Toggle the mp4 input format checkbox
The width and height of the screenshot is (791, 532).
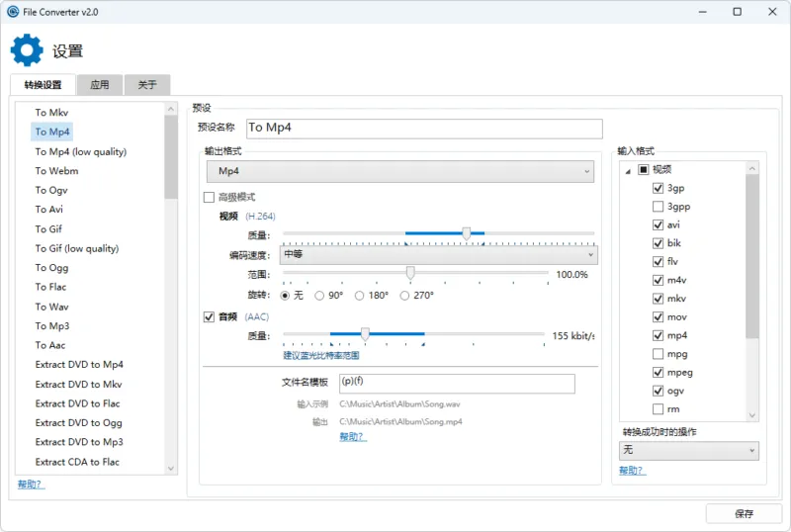tap(658, 335)
